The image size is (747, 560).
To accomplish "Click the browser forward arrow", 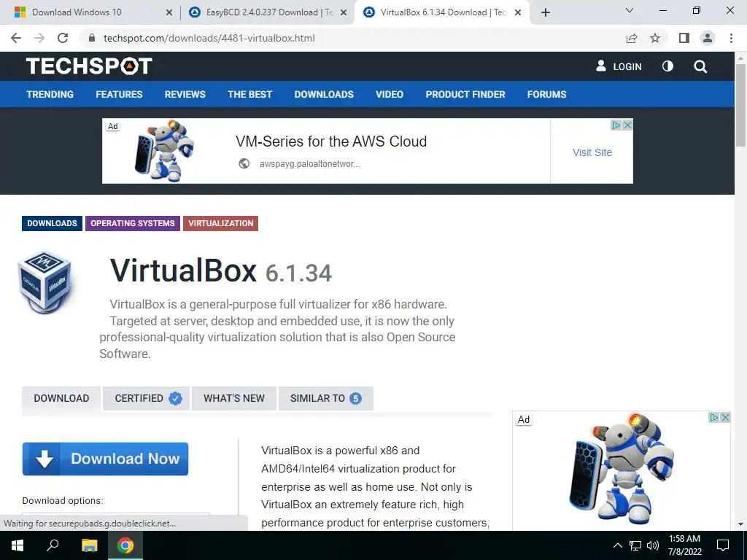I will click(39, 38).
